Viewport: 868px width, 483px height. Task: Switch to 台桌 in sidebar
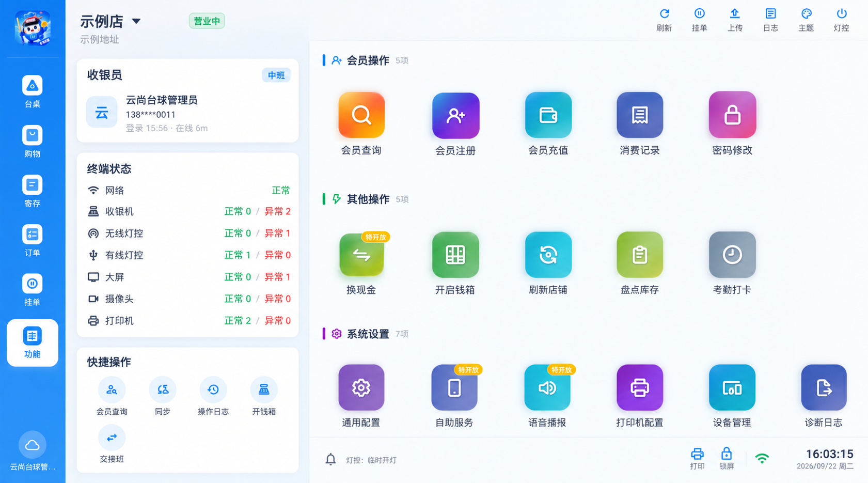(32, 91)
